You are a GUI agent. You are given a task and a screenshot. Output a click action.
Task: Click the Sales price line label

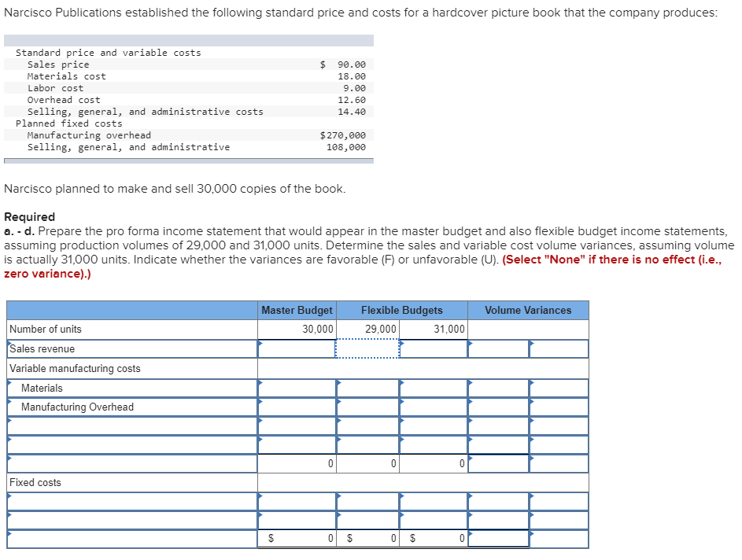[x=58, y=64]
